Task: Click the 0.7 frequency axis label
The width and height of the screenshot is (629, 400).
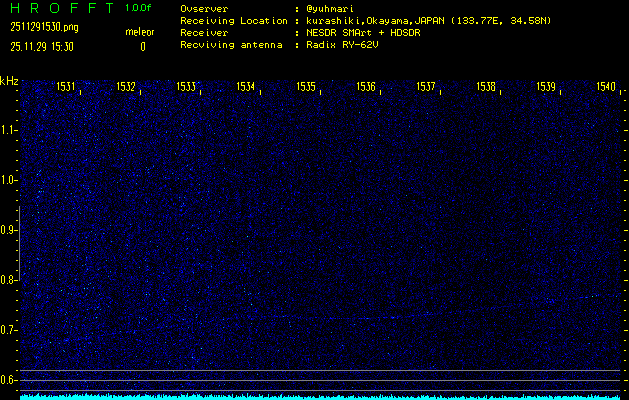Action: [x=9, y=329]
